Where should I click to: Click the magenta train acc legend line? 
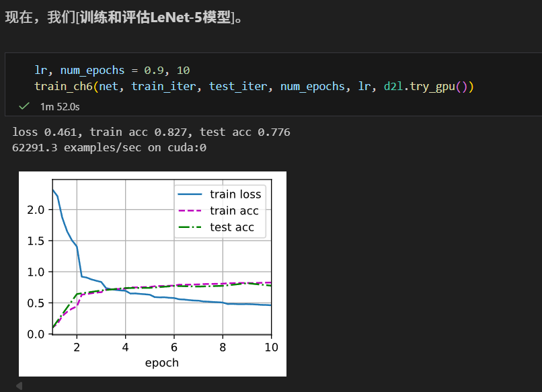(189, 211)
